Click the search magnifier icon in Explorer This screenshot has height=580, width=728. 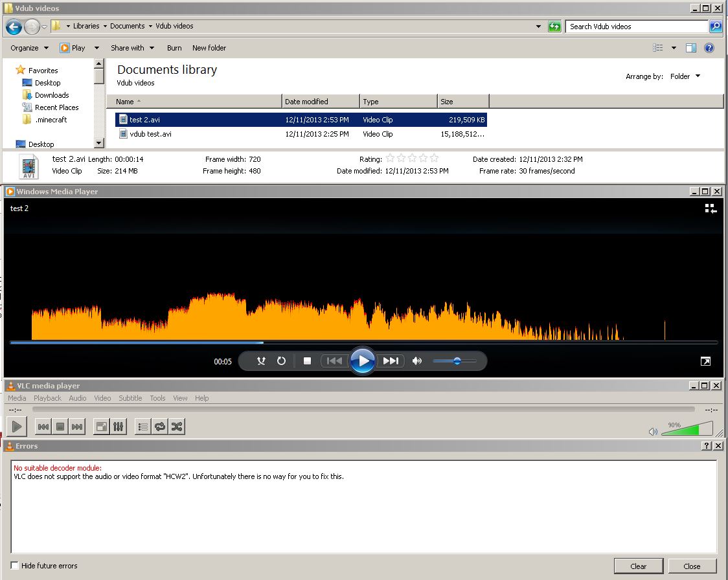pos(716,27)
